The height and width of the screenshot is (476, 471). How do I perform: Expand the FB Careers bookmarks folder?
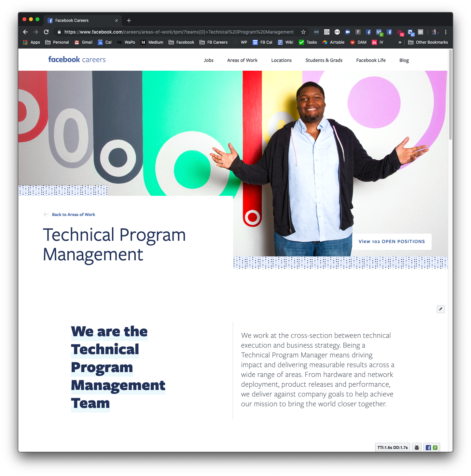tap(214, 42)
